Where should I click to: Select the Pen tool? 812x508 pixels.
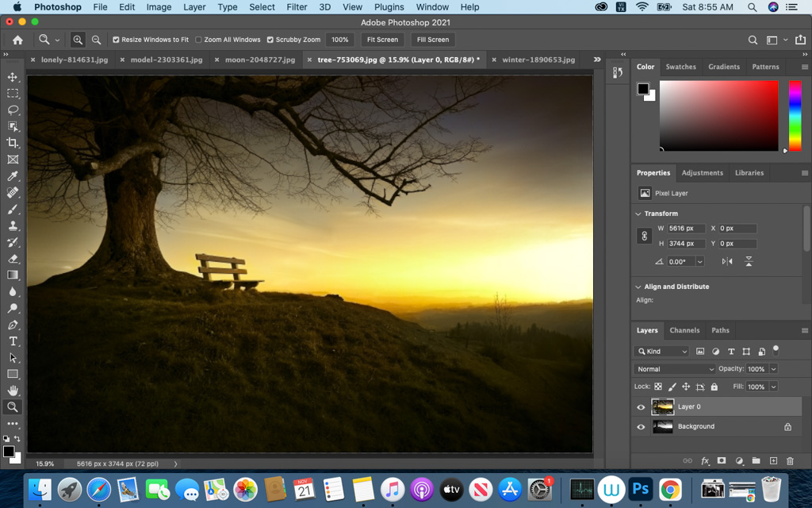(13, 325)
